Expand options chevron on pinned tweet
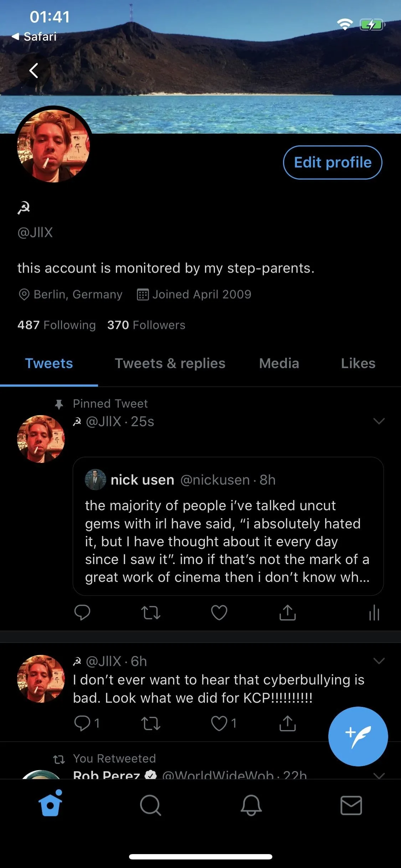 tap(379, 421)
